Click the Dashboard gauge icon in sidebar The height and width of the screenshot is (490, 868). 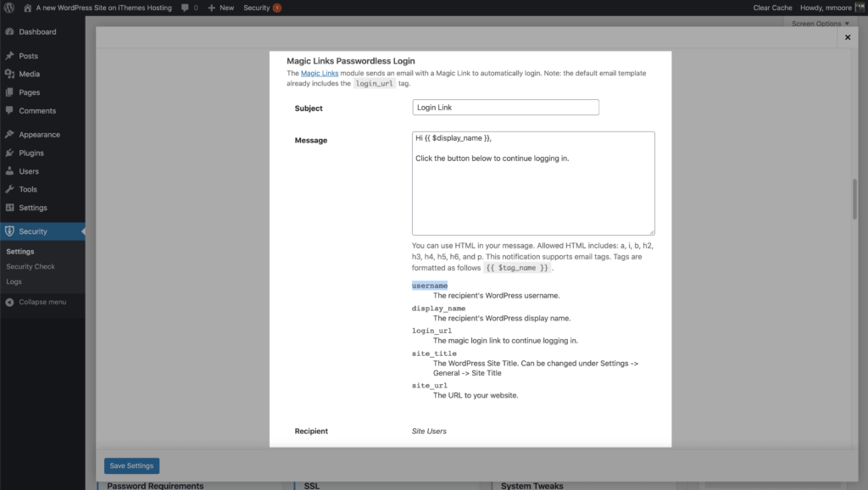[x=9, y=31]
